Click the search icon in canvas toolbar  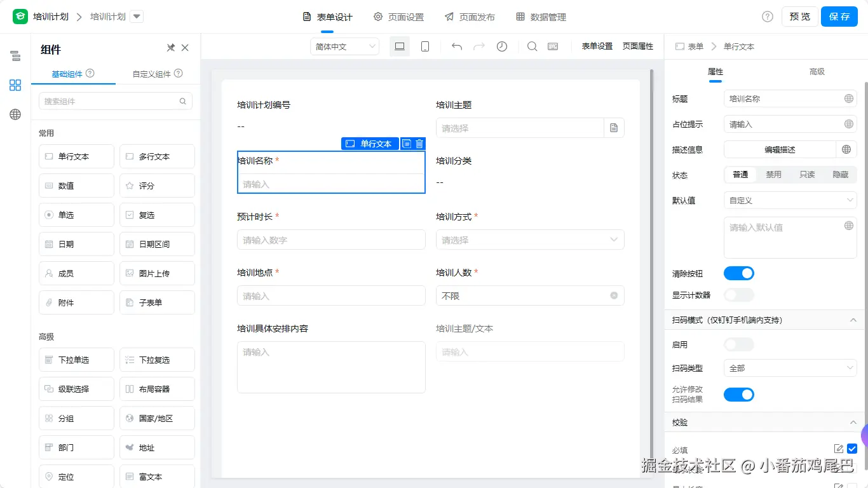pos(532,46)
